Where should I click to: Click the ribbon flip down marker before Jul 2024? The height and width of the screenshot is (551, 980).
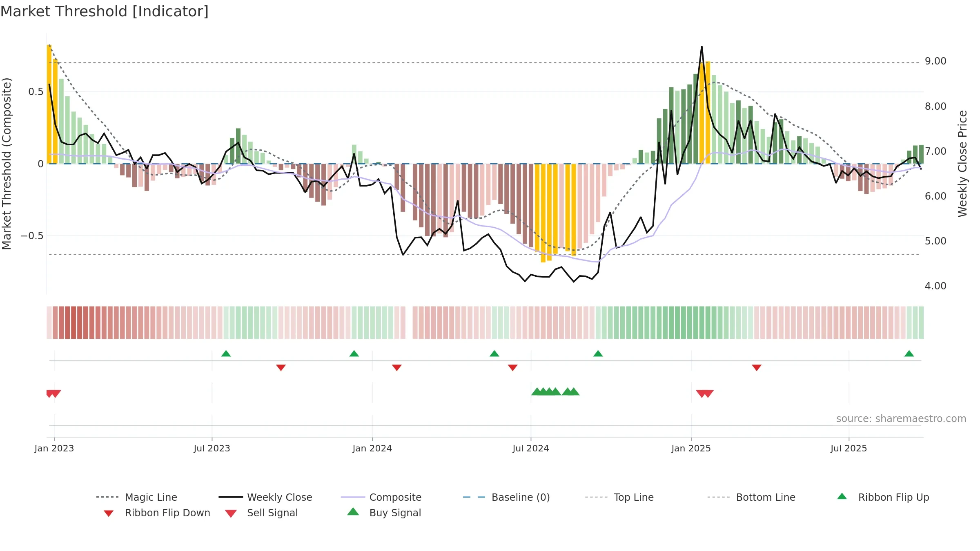click(513, 368)
